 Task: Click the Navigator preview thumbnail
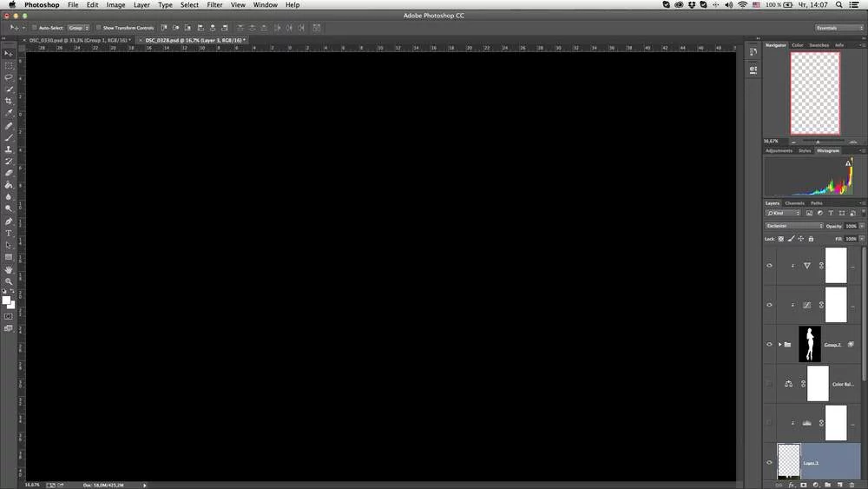(815, 93)
